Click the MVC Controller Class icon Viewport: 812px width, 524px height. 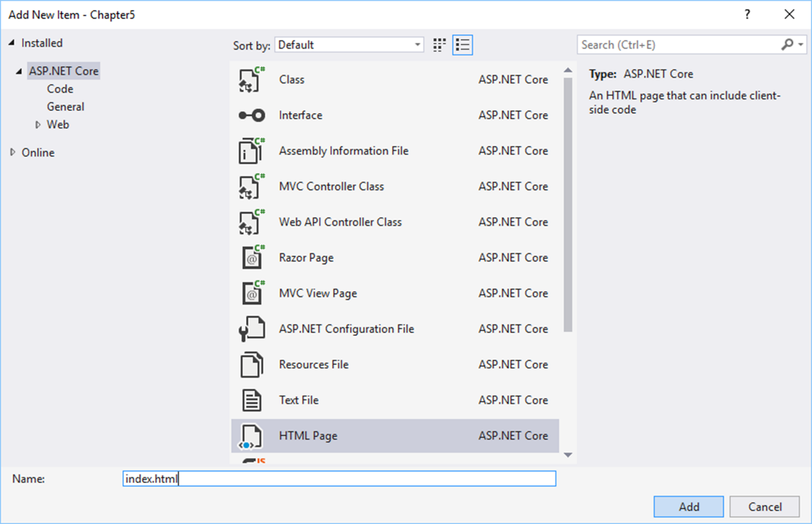point(252,186)
